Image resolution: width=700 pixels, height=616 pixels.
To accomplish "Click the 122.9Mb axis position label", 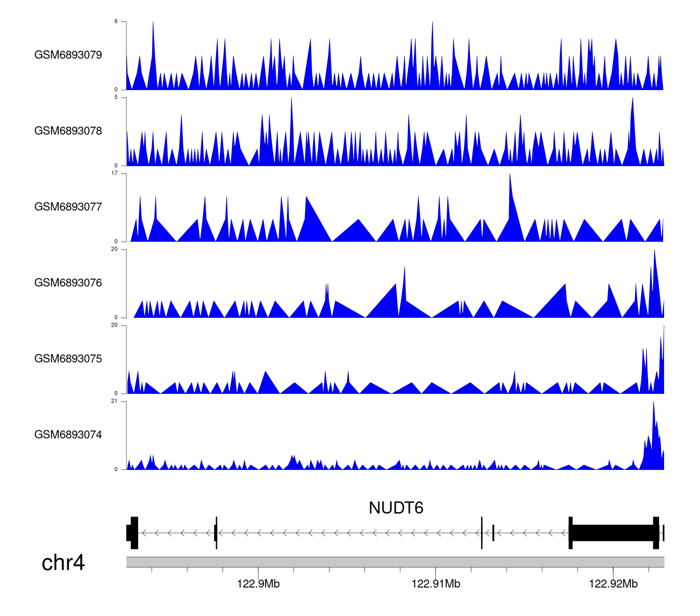I will pos(258,584).
